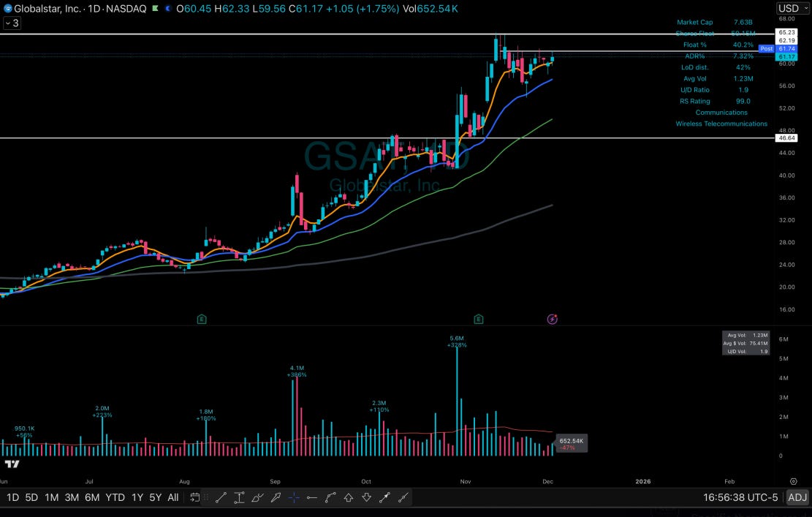812x517 pixels.
Task: Expand the collapsed 3 indicators legend
Action: (x=12, y=23)
